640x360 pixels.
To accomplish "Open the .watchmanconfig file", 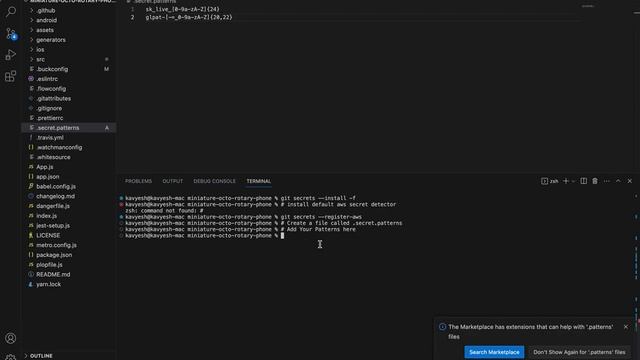I will pos(69,147).
